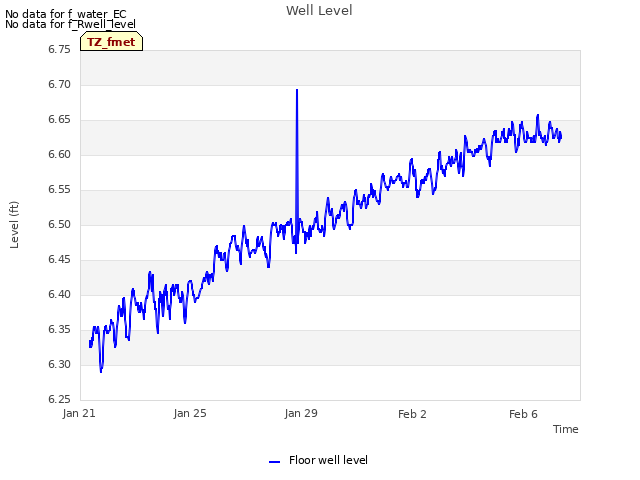This screenshot has height=480, width=640.
Task: Click the Jan 25 x-axis label
Action: 190,413
